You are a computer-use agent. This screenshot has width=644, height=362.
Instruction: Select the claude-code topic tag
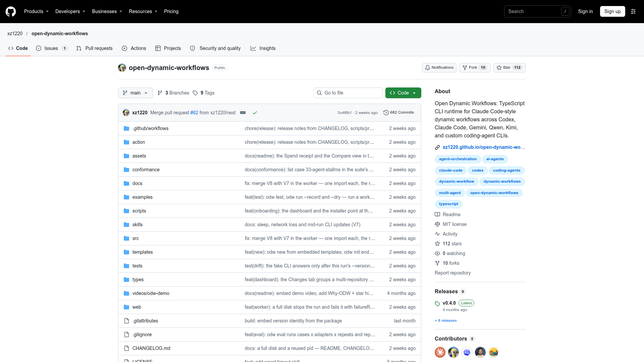tap(450, 170)
